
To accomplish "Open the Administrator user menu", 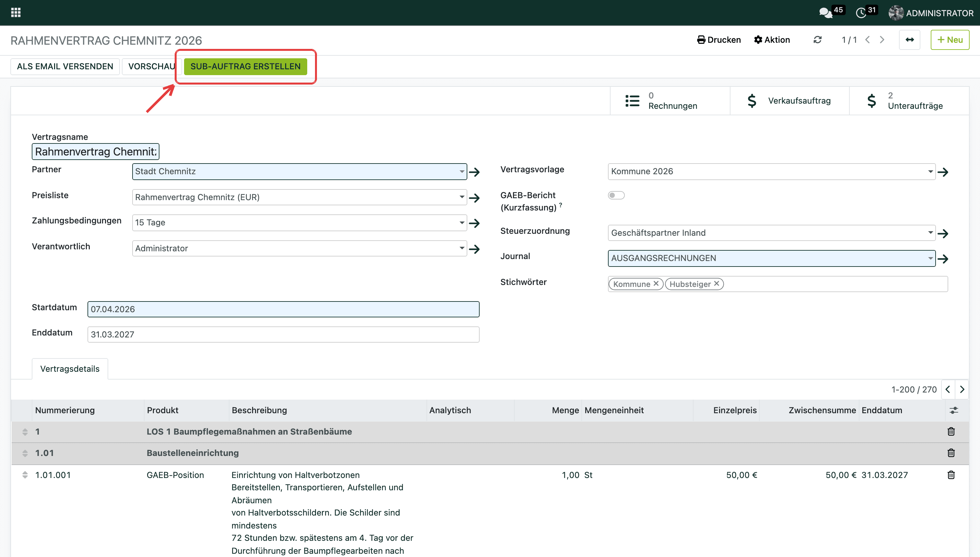I will pos(931,13).
